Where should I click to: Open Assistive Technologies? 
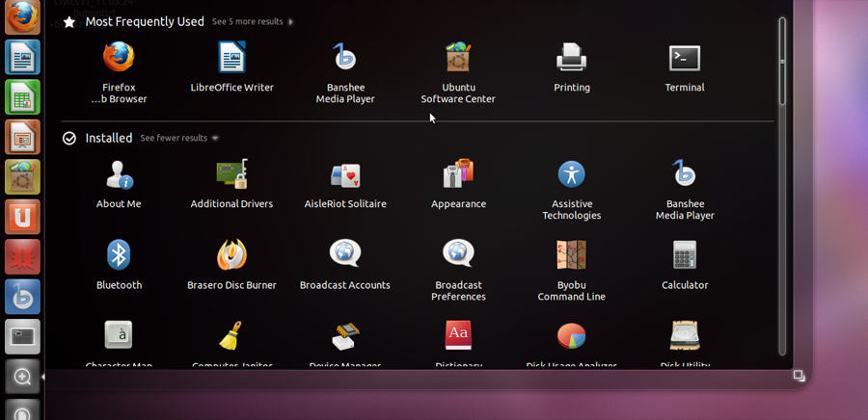click(x=571, y=190)
